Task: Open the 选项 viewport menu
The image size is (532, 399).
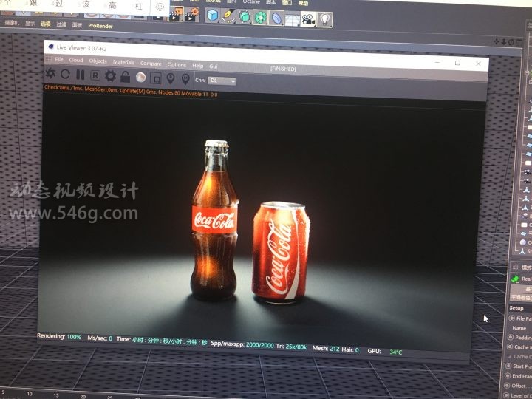Action: pos(46,24)
